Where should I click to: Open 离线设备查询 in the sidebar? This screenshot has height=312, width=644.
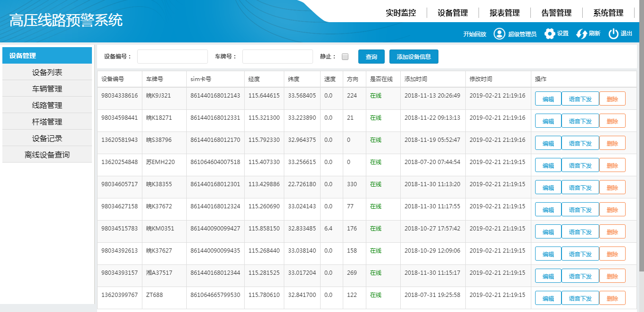click(x=47, y=155)
